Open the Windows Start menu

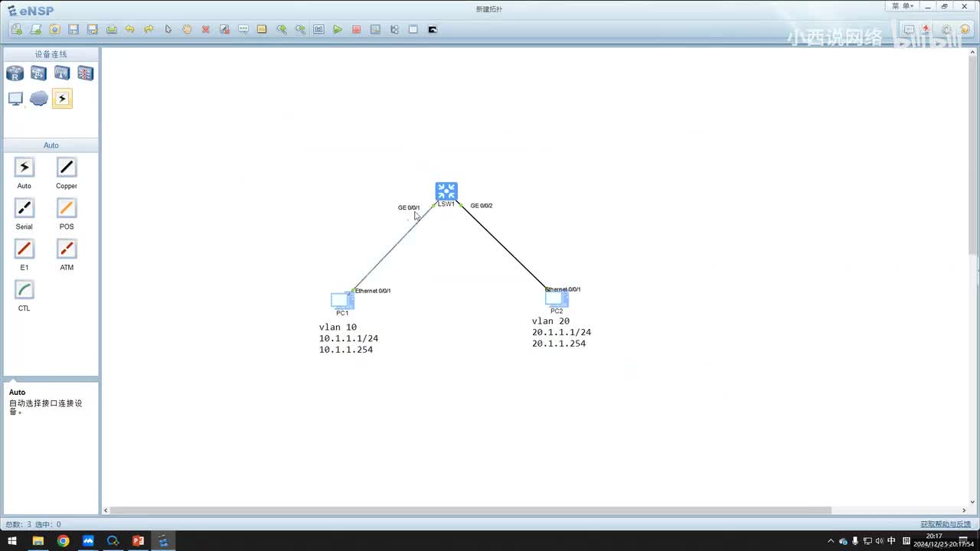click(12, 541)
